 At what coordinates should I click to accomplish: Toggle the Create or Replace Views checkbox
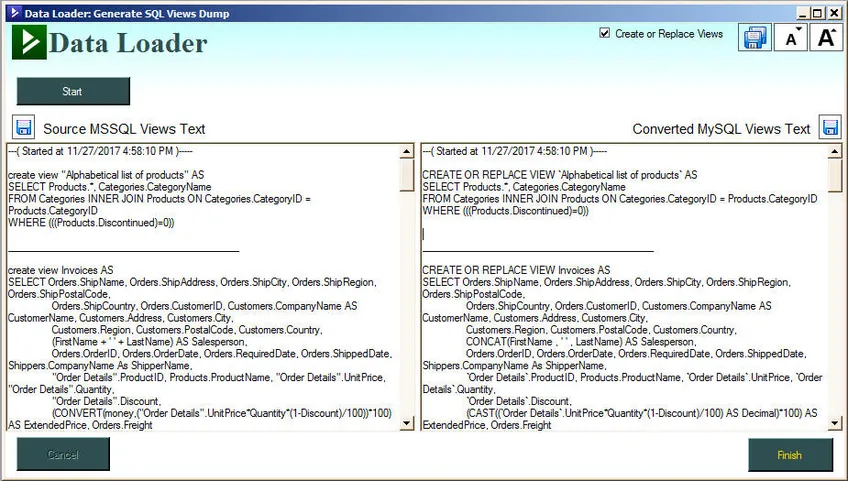pos(605,33)
